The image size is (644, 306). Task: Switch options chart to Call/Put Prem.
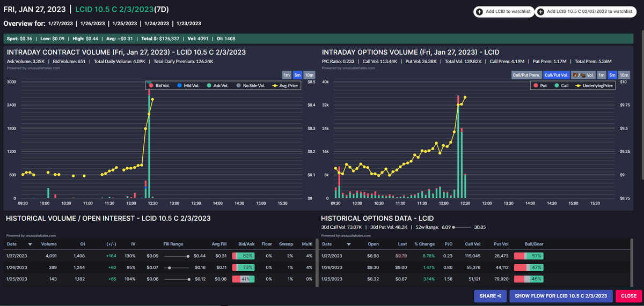point(526,75)
